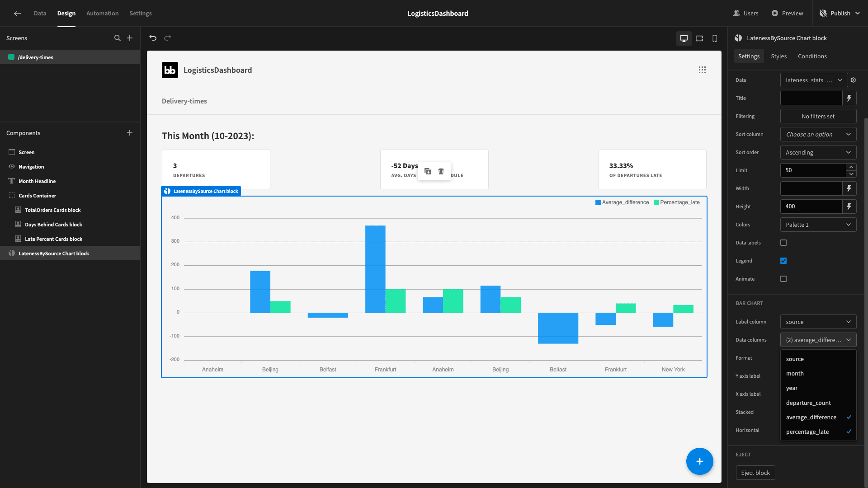Switch to tablet preview icon
The height and width of the screenshot is (488, 868).
coord(699,38)
